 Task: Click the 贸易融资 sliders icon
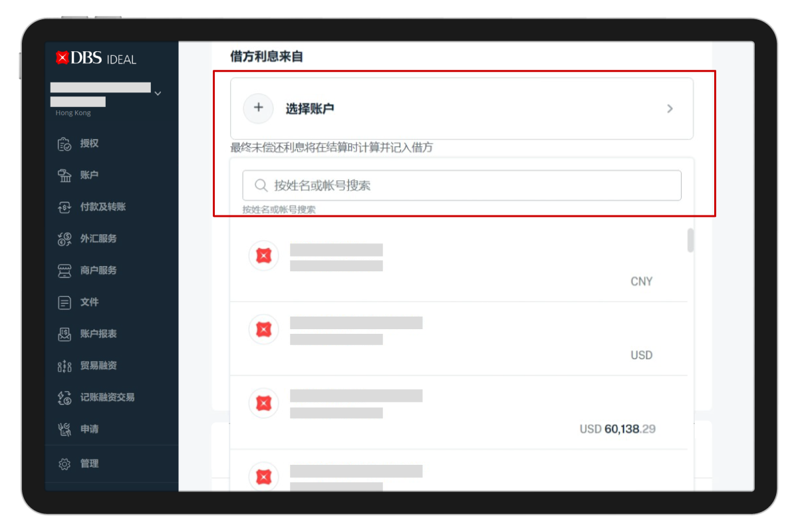pyautogui.click(x=65, y=366)
